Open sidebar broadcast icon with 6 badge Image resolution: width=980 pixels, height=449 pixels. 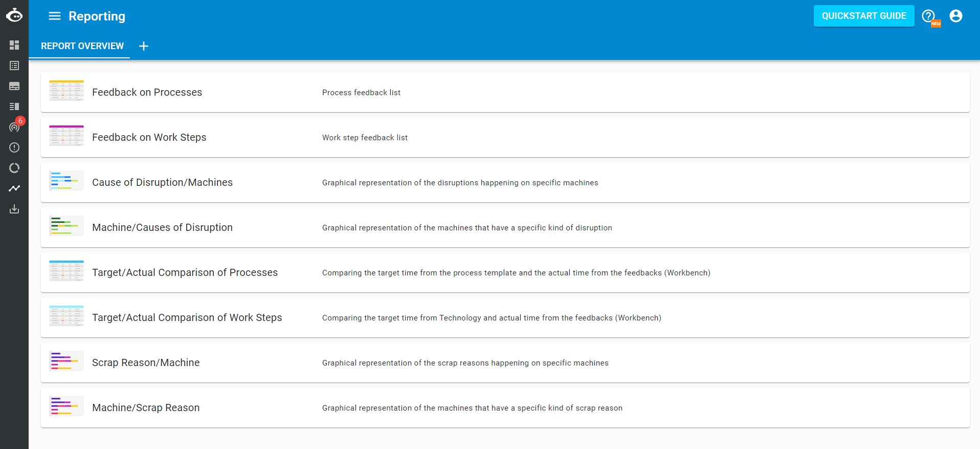click(14, 127)
